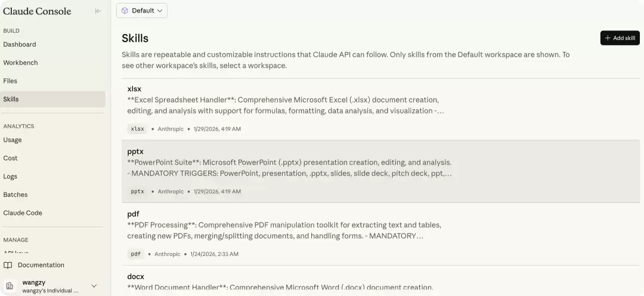The height and width of the screenshot is (296, 644).
Task: Expand the wangzy account menu chevron
Action: coord(94,286)
